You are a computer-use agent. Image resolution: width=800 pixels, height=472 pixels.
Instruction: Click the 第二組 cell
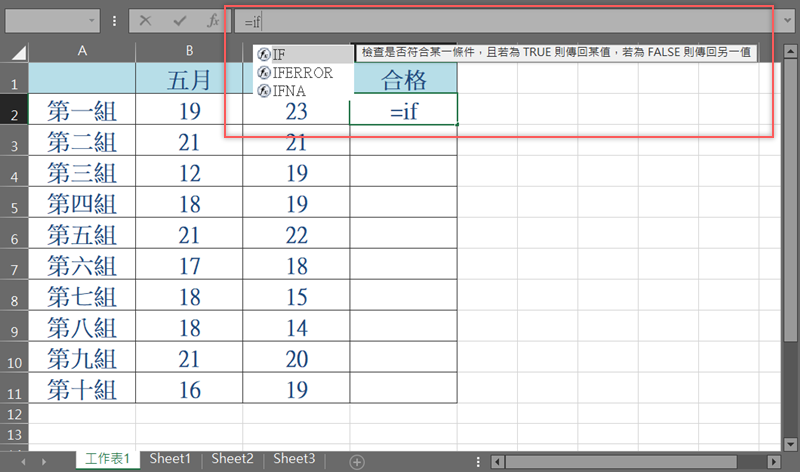click(x=82, y=141)
